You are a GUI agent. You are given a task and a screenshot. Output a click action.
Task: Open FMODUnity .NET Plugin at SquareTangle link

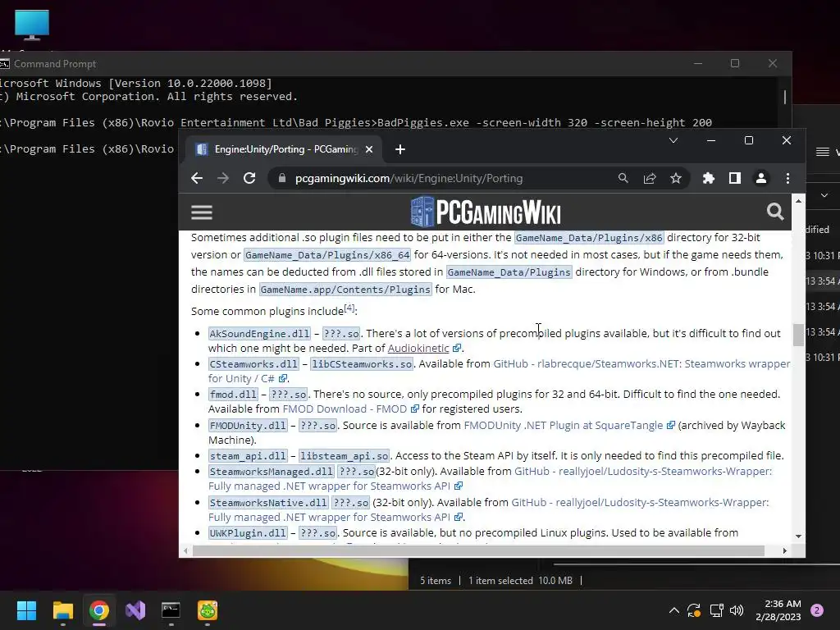563,426
